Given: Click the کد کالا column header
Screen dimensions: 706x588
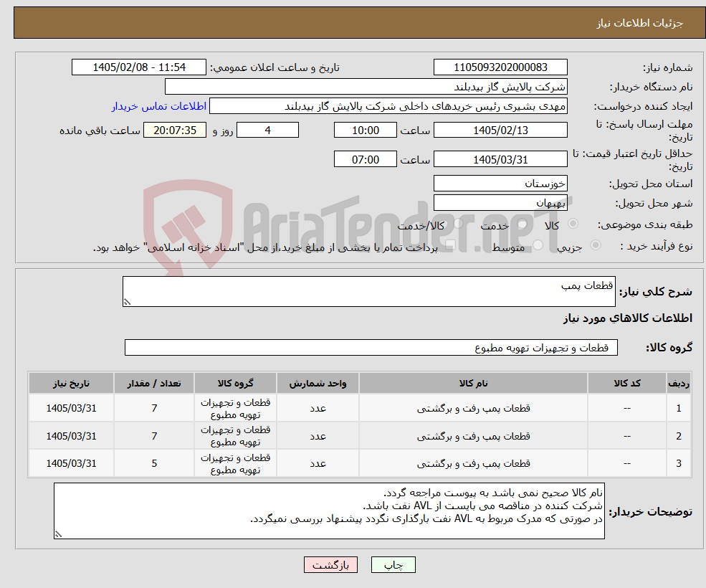Looking at the screenshot, I should [x=627, y=383].
